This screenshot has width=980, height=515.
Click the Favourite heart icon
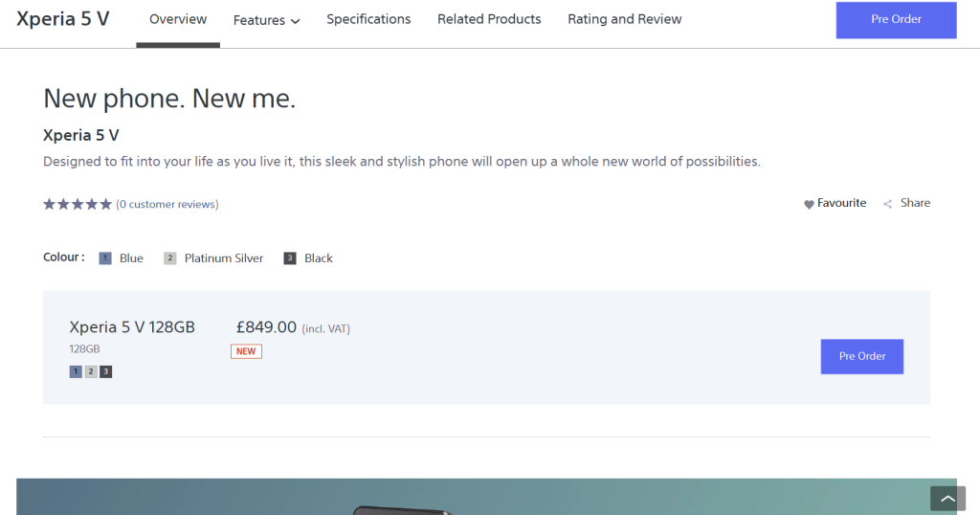tap(809, 204)
